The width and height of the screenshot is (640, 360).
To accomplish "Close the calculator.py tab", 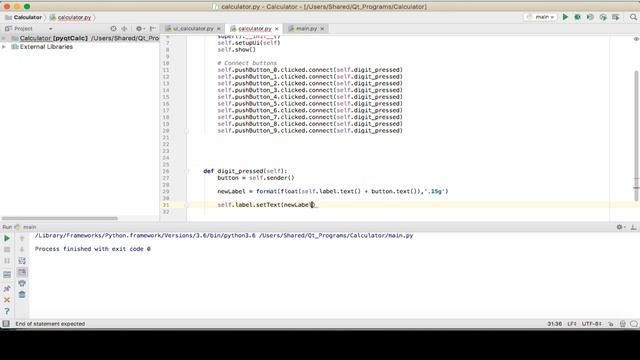I will [x=277, y=29].
